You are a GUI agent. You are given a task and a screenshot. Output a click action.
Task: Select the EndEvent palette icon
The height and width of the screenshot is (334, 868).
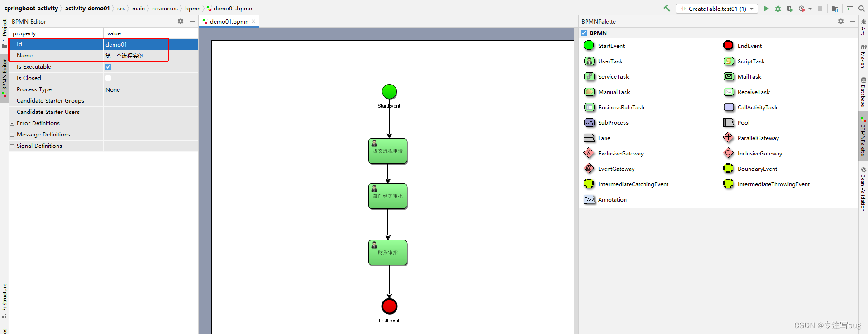728,46
